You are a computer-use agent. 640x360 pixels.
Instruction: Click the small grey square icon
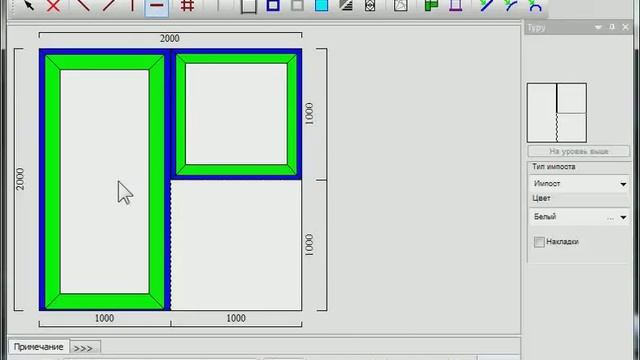(298, 5)
